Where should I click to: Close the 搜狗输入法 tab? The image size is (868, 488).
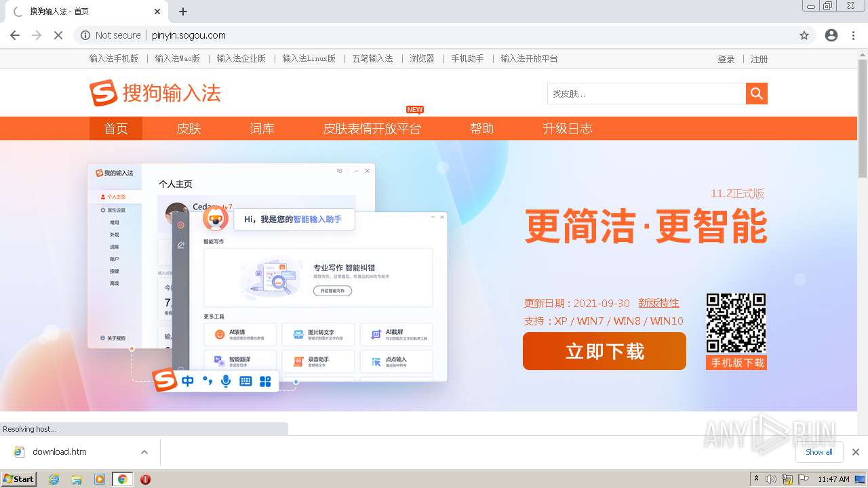coord(157,12)
